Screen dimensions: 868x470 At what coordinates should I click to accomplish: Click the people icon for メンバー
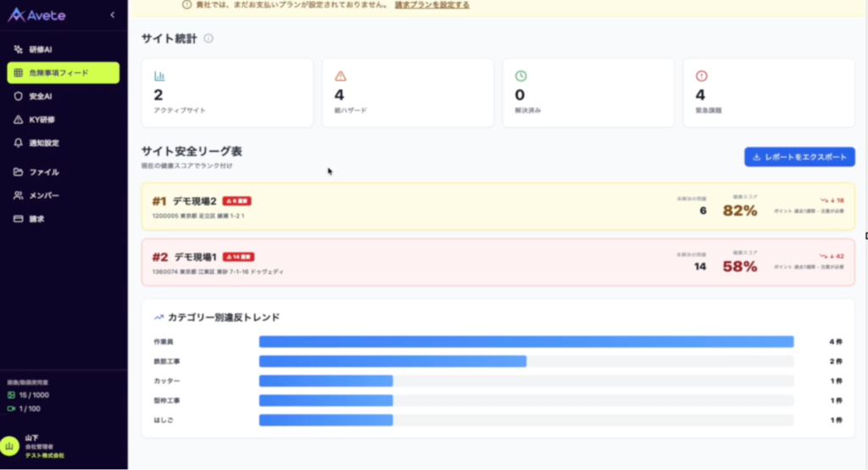(19, 196)
